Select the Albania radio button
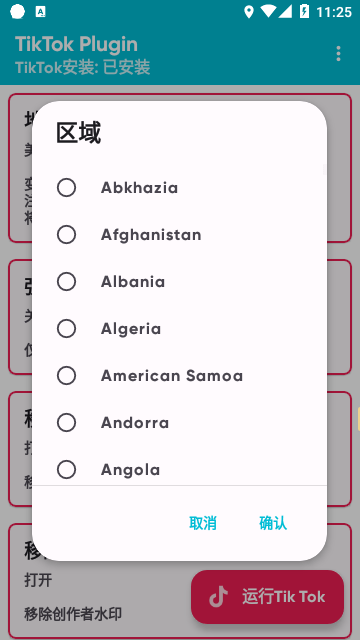This screenshot has height=640, width=360. (66, 282)
